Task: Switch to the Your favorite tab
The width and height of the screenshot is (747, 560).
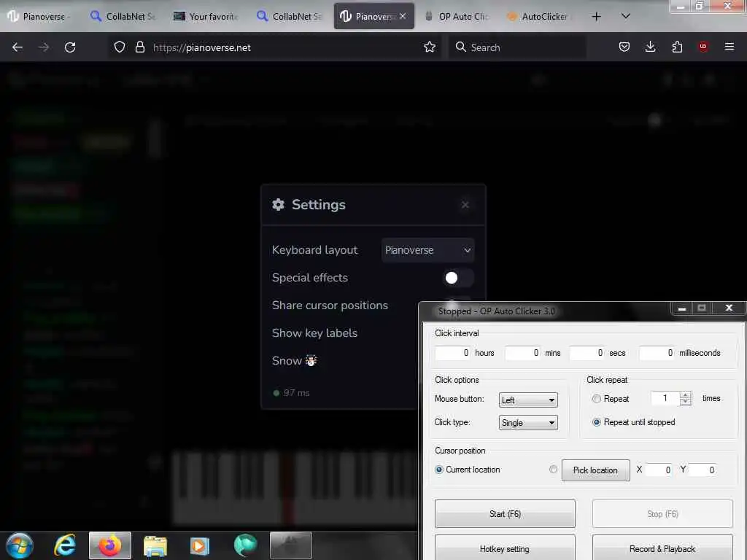Action: tap(206, 17)
